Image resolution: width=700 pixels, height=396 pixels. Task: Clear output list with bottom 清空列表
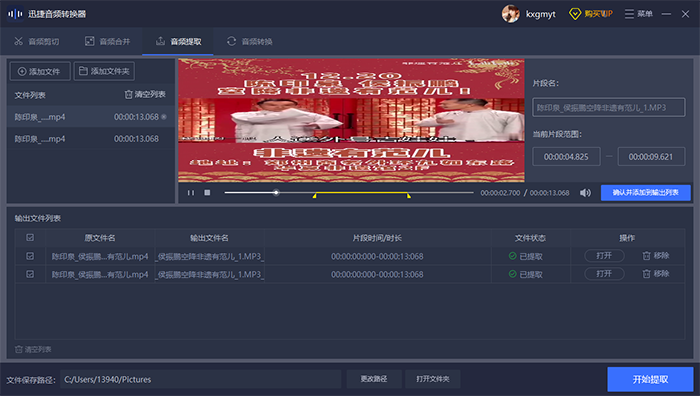33,349
